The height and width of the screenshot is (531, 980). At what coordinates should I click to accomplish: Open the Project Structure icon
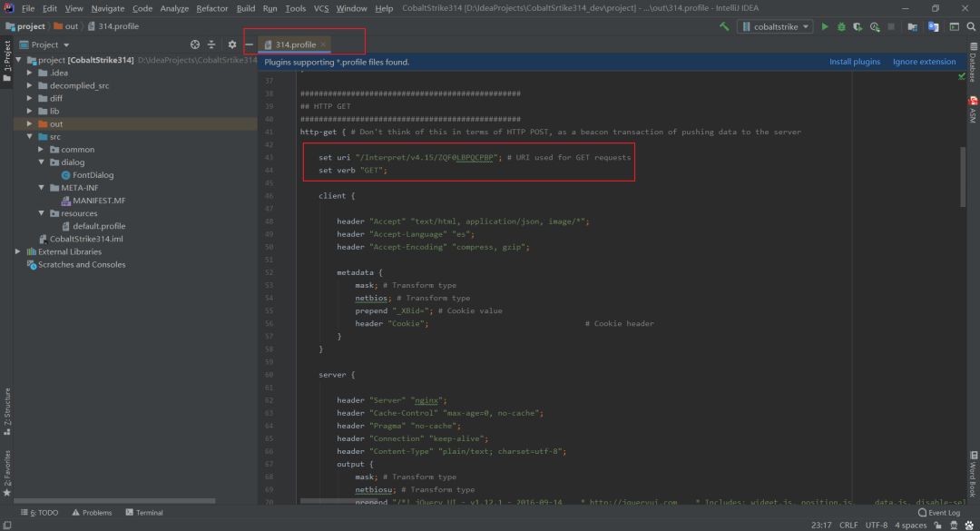[913, 26]
